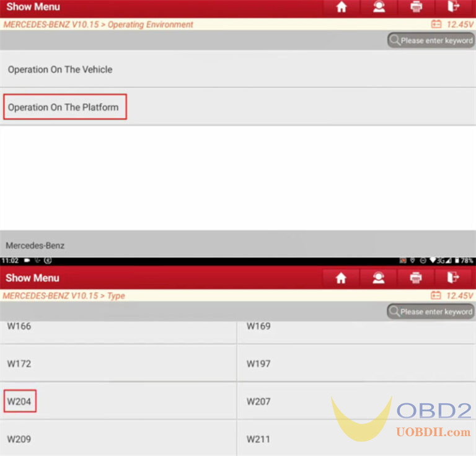Open the W197 type entry
Viewport: 476px width, 456px height.
[258, 364]
